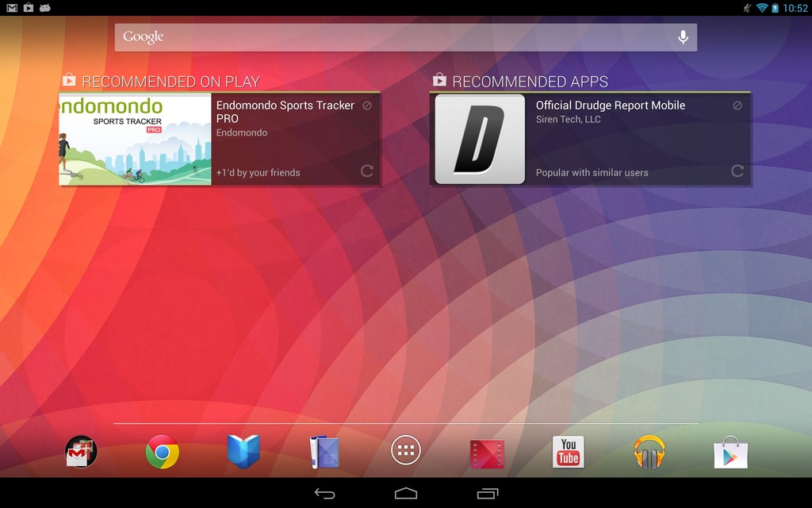This screenshot has height=508, width=812.
Task: Refresh the Recommended Apps widget
Action: pyautogui.click(x=737, y=171)
